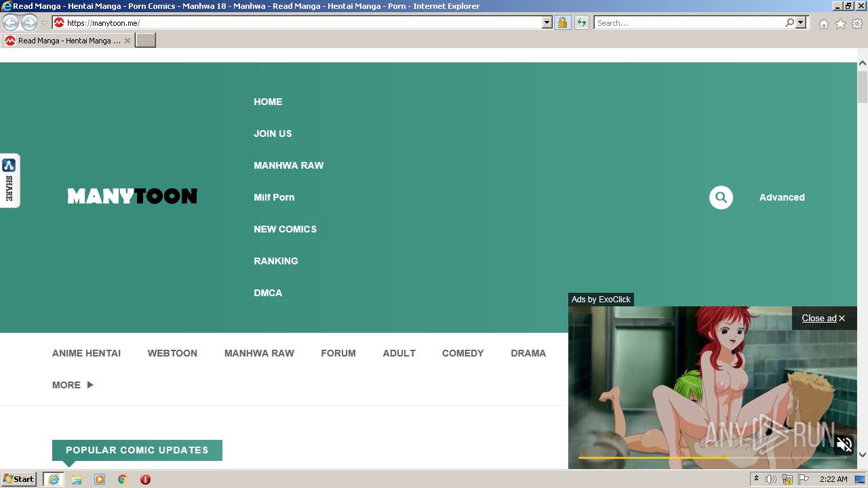The width and height of the screenshot is (868, 488).
Task: Click the Popular Comic Updates heading
Action: (x=137, y=450)
